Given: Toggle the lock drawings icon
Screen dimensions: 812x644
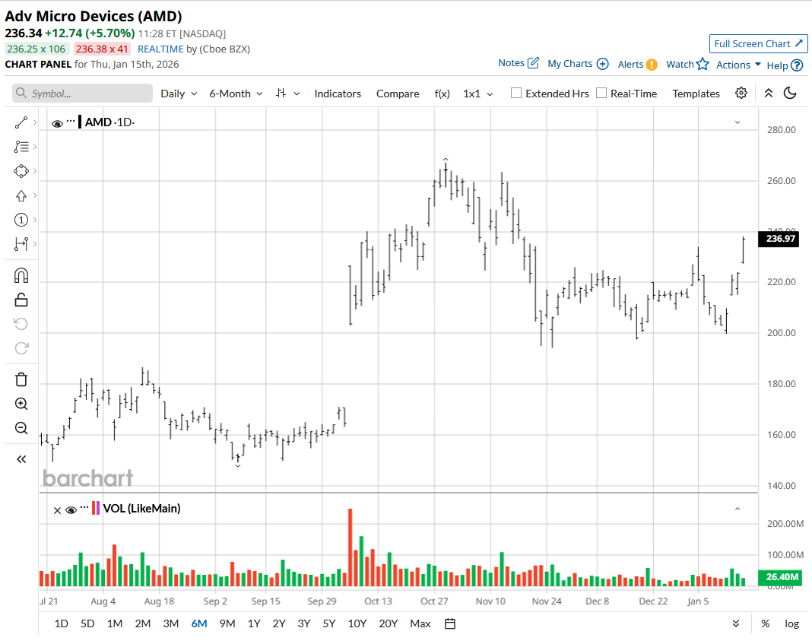Looking at the screenshot, I should coord(21,300).
